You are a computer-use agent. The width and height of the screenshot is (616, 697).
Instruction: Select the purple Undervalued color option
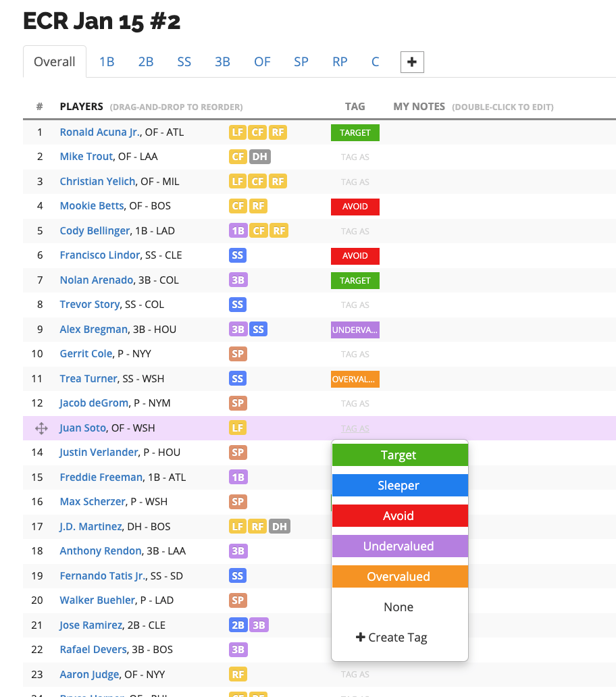click(x=399, y=546)
